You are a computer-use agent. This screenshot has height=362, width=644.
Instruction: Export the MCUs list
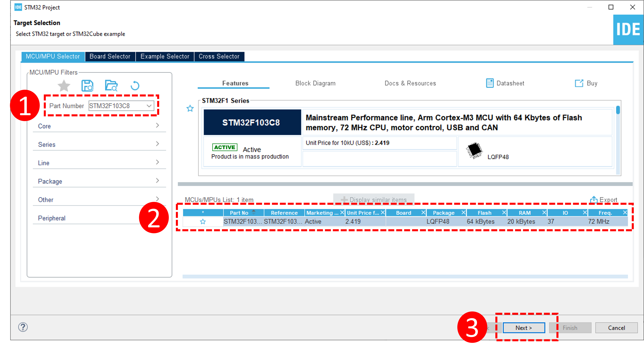pyautogui.click(x=604, y=200)
